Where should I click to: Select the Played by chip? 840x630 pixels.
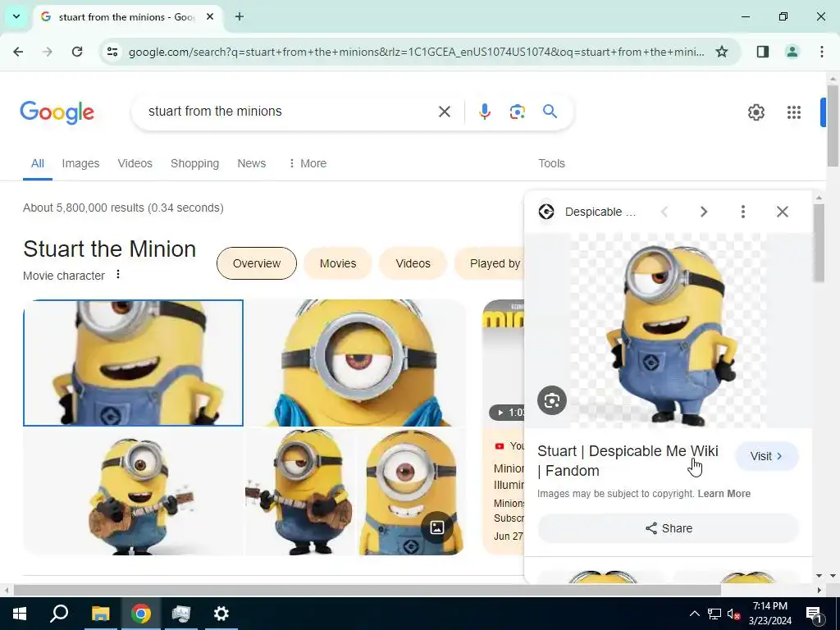click(x=489, y=263)
